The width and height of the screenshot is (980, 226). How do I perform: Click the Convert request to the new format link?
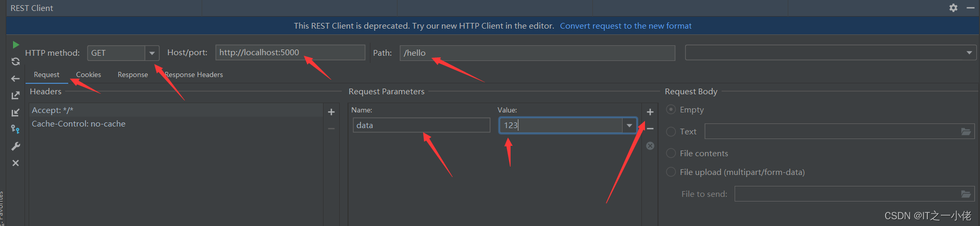(x=626, y=26)
